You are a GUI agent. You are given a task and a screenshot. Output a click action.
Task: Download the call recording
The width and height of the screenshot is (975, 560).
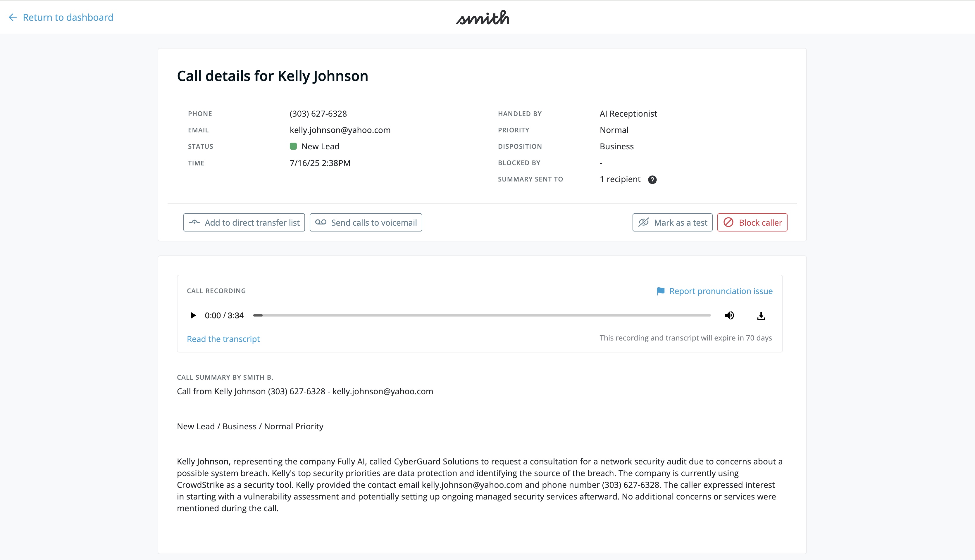(x=761, y=316)
